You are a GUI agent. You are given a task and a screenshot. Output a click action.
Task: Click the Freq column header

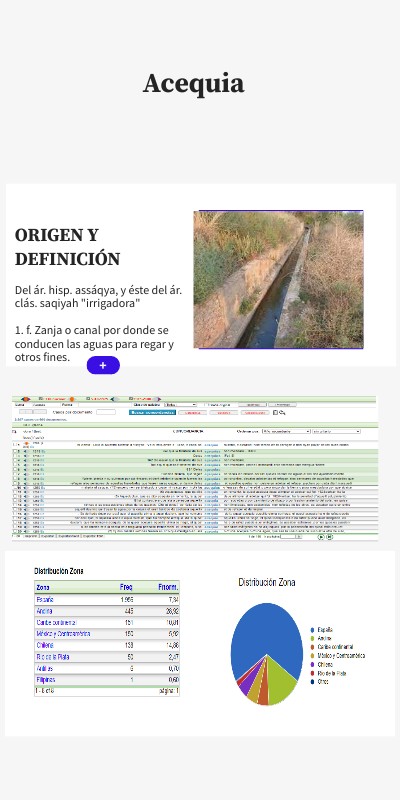tap(126, 588)
